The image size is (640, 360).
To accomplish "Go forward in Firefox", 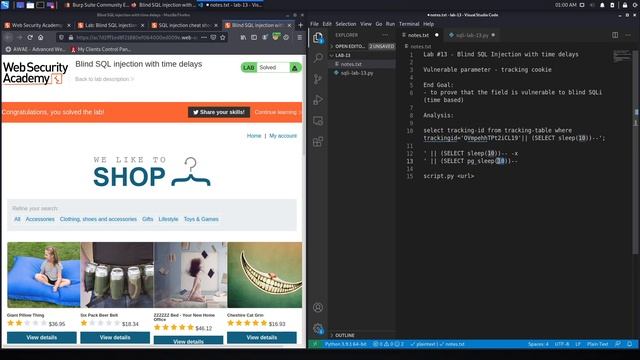I will tap(19, 37).
